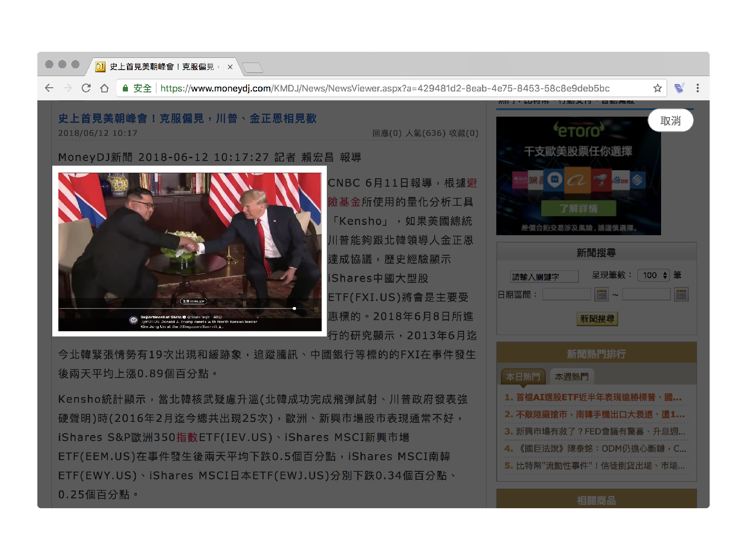Open the blue browser extension icon
Viewport: 747px width, 560px height.
(679, 88)
